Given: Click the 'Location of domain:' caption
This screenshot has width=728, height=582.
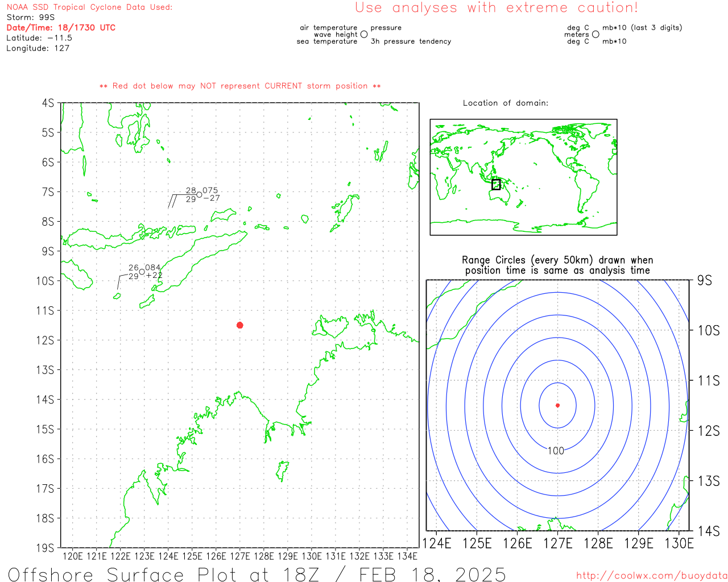Looking at the screenshot, I should coord(506,103).
